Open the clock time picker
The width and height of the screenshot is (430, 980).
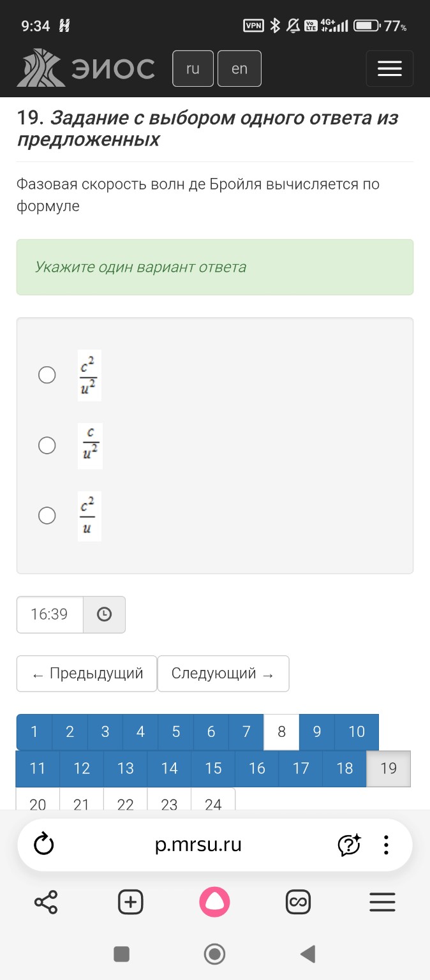click(x=104, y=614)
